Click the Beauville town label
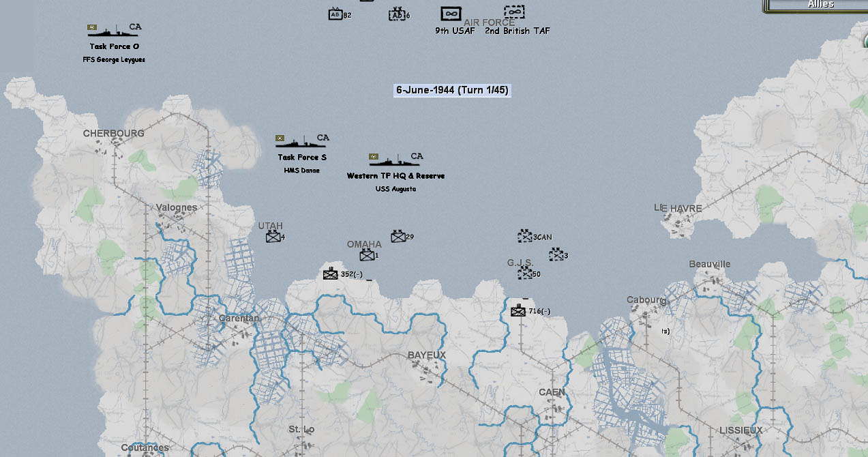Screen dimensions: 868x457 [710, 264]
